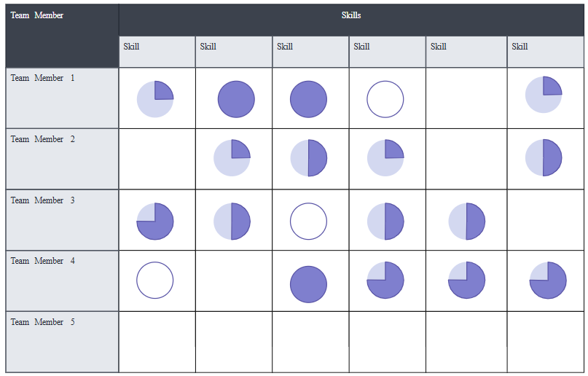Click Team Member 2's half pie in last Skill column
Screen dimensions: 588x376
coord(544,158)
